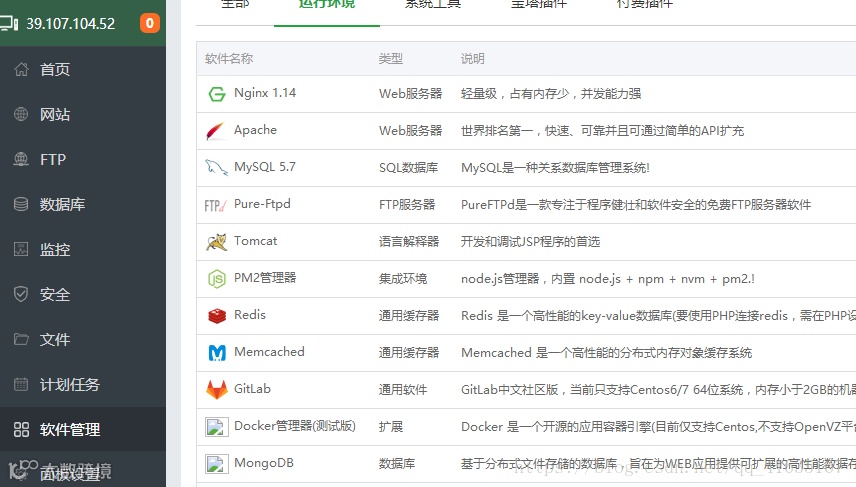Click the 说明 column header
Screen dimensions: 856x487
click(x=473, y=58)
